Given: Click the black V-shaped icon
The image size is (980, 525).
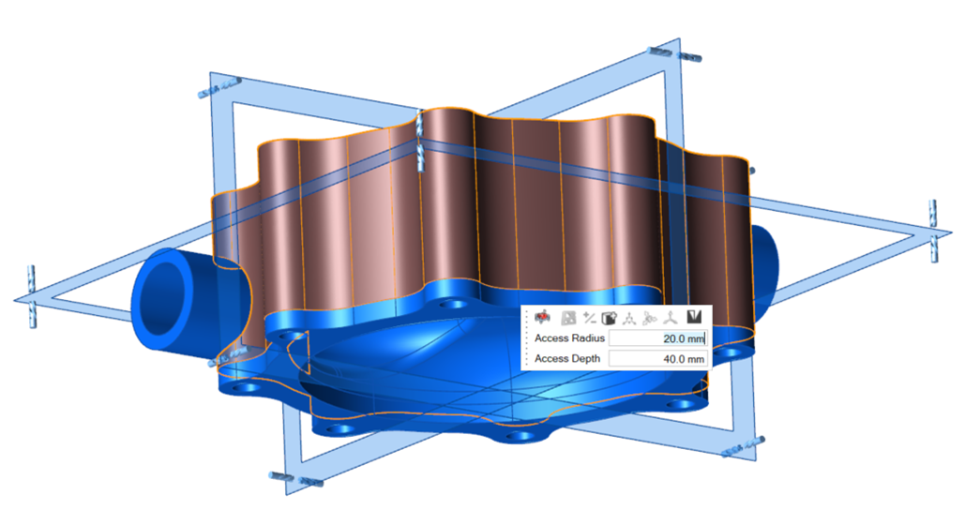Looking at the screenshot, I should pyautogui.click(x=695, y=318).
